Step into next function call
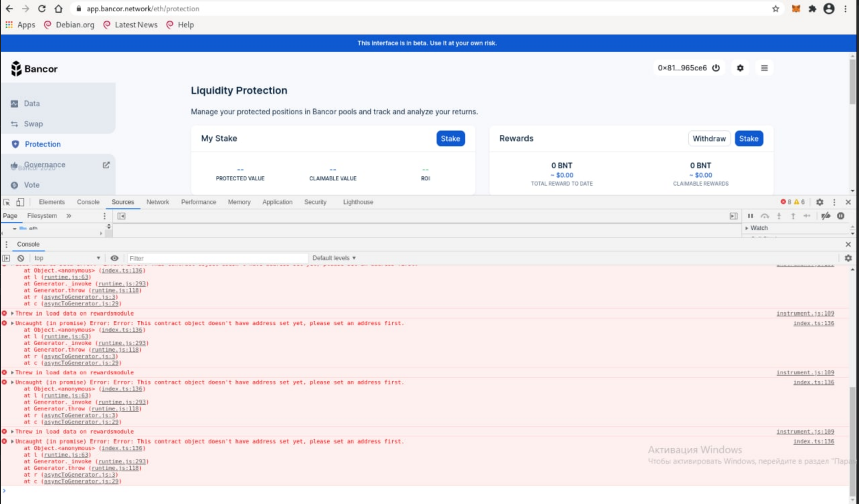The height and width of the screenshot is (504, 859). pyautogui.click(x=779, y=216)
